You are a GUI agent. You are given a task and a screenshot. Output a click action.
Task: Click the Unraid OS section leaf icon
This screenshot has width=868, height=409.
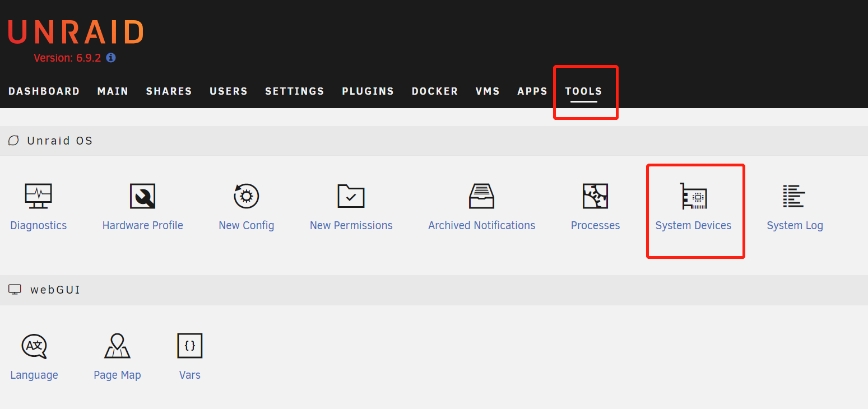tap(13, 141)
